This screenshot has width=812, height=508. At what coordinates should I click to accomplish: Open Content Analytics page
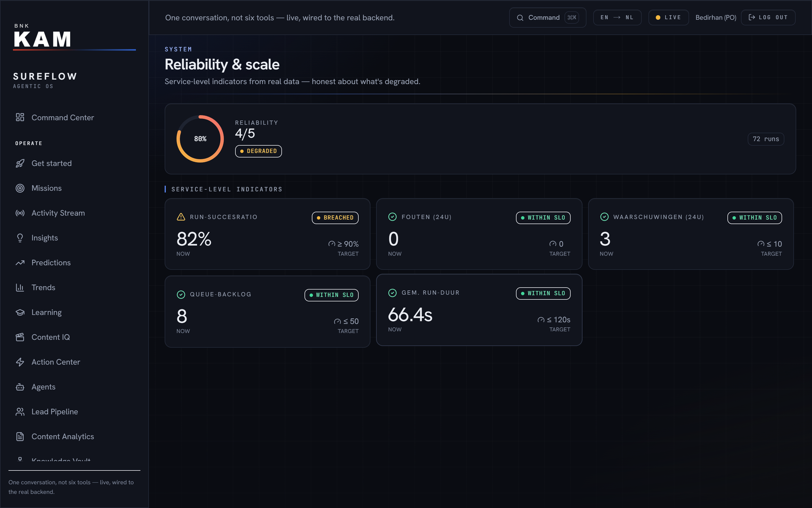tap(74, 436)
